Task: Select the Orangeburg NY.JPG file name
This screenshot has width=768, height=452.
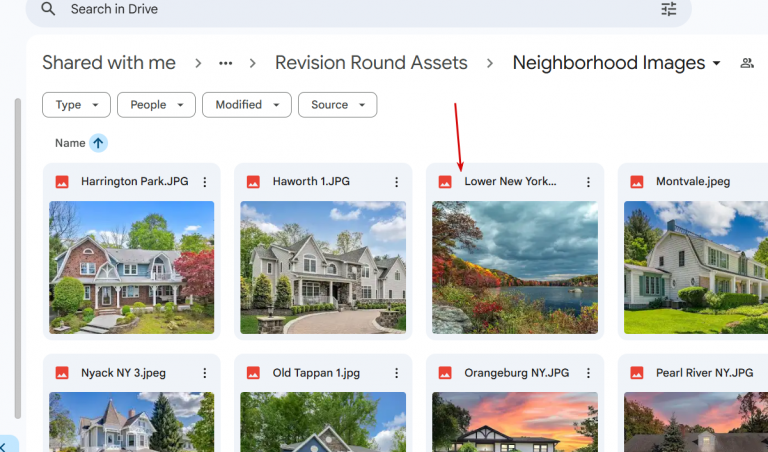Action: coord(517,373)
